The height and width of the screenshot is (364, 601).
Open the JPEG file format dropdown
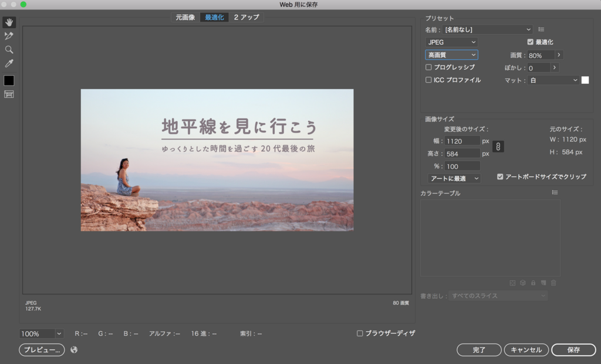[x=451, y=42]
